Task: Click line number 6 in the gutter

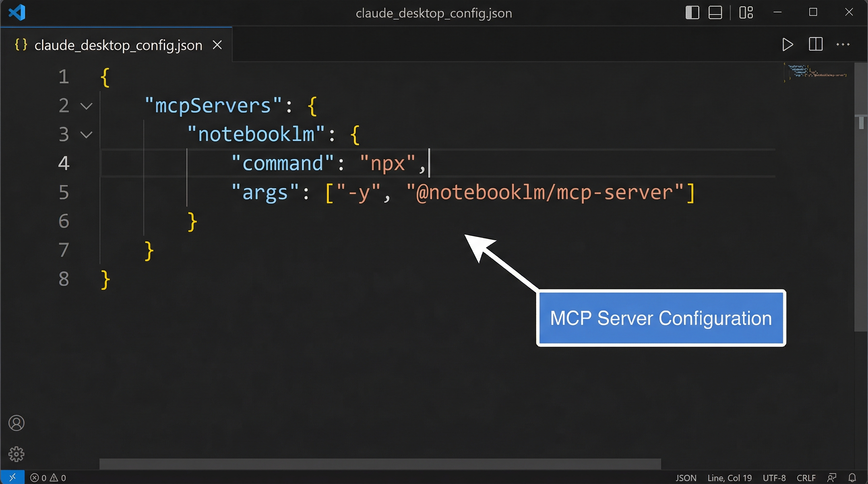Action: click(x=64, y=221)
